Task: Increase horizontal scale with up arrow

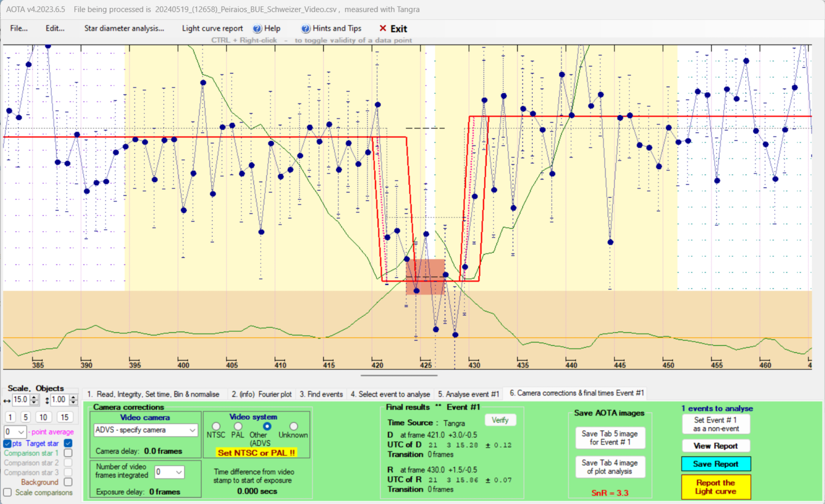Action: tap(34, 397)
